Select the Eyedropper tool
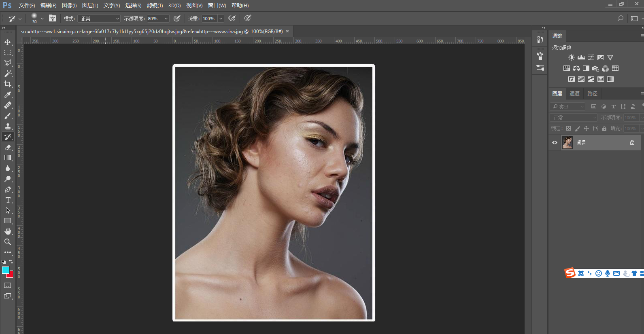Viewport: 644px width, 334px height. click(x=8, y=95)
